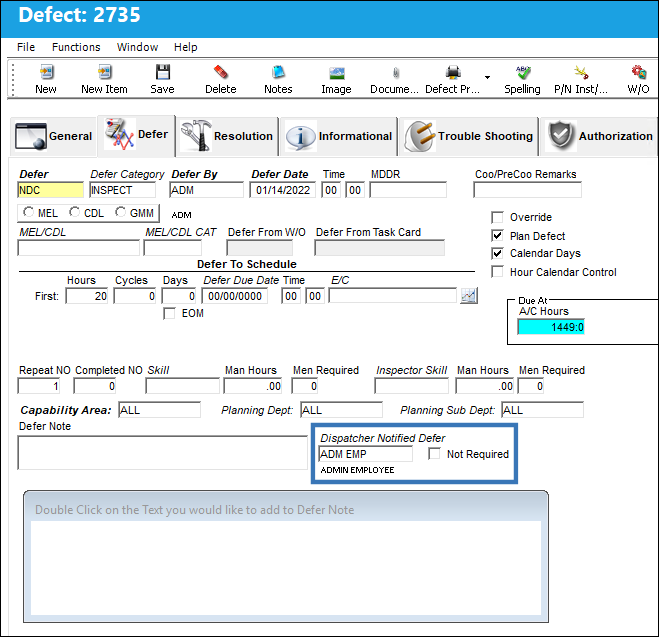This screenshot has width=659, height=637.
Task: Expand the Defect Print dropdown arrow
Action: (487, 77)
